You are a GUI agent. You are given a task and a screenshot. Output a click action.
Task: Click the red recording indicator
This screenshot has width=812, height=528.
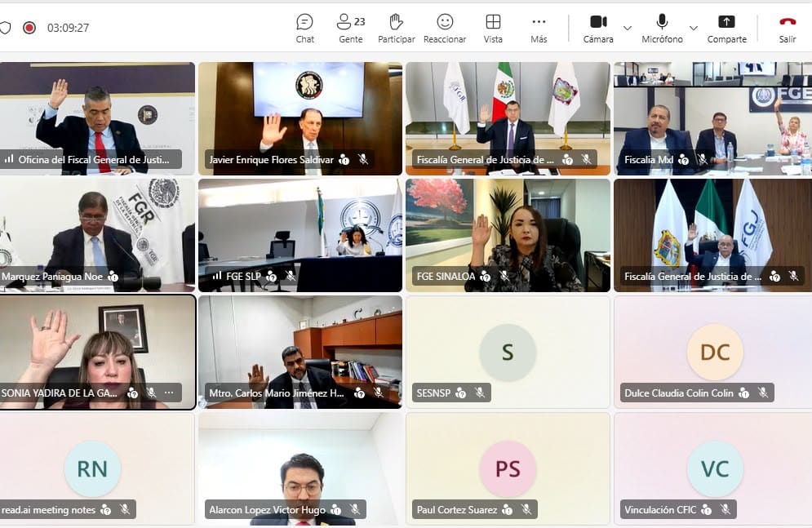[29, 28]
